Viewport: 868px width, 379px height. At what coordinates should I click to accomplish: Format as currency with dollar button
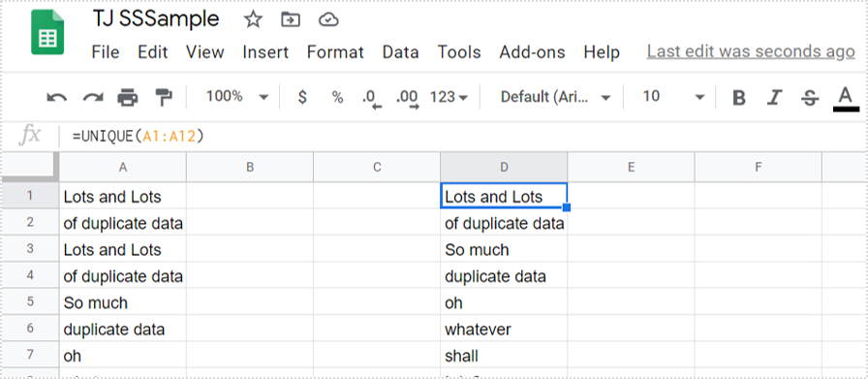point(302,98)
